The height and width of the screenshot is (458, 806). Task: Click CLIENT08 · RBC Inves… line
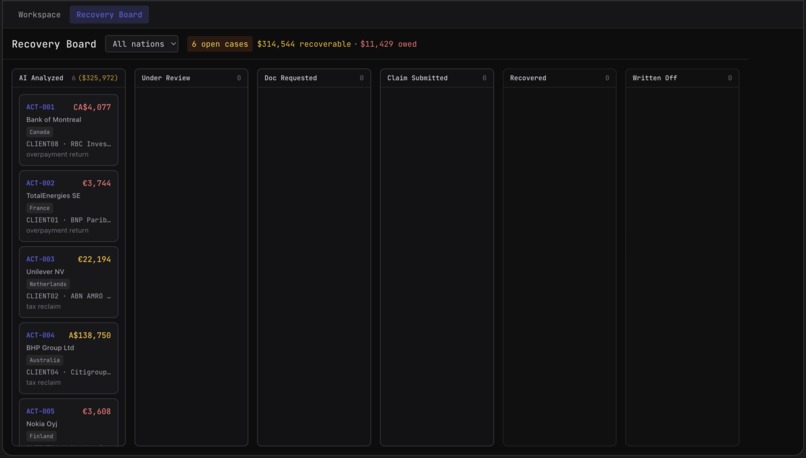(68, 144)
